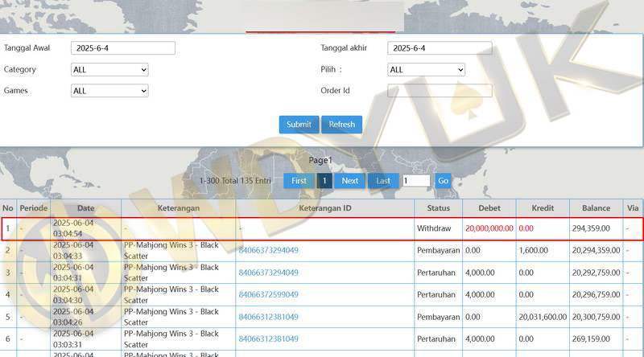Focus the Tanggal Awal date field
Viewport: 644px width, 357px height.
coord(123,48)
